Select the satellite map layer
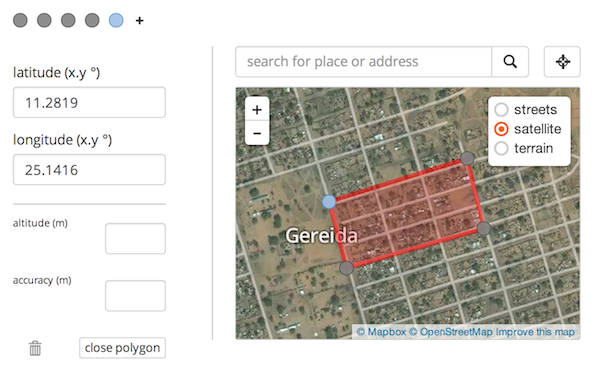 (x=502, y=129)
